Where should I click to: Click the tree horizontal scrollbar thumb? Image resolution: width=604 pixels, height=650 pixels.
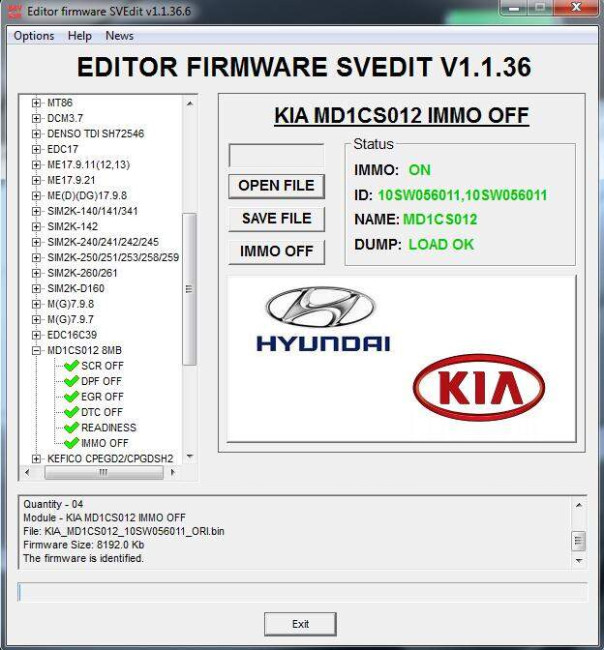[104, 472]
